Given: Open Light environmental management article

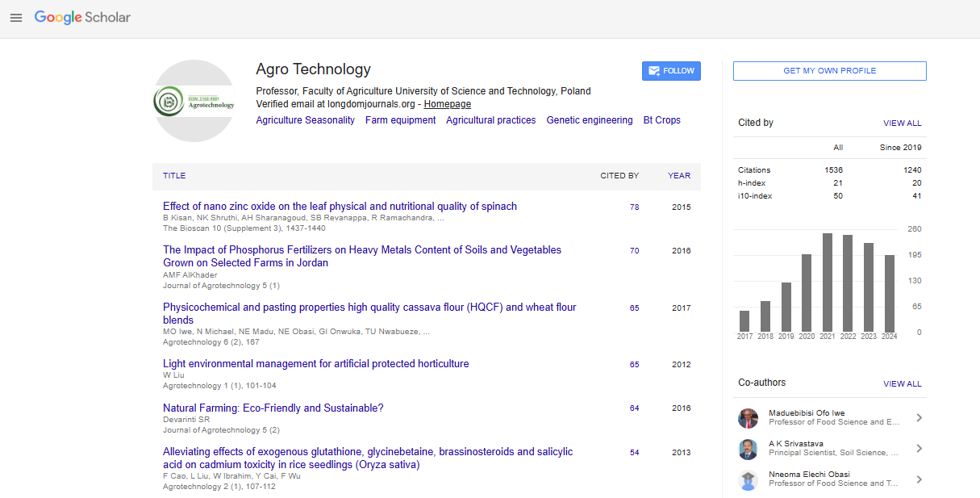Looking at the screenshot, I should (315, 364).
